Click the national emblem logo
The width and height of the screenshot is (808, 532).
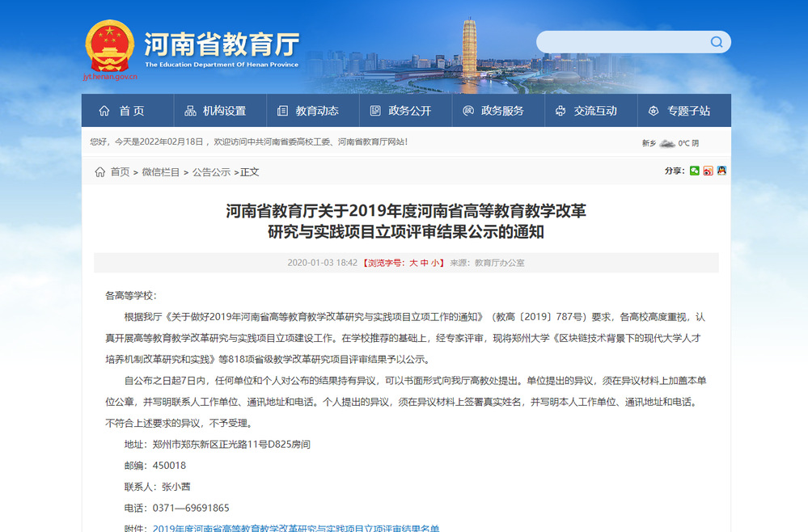click(x=109, y=46)
